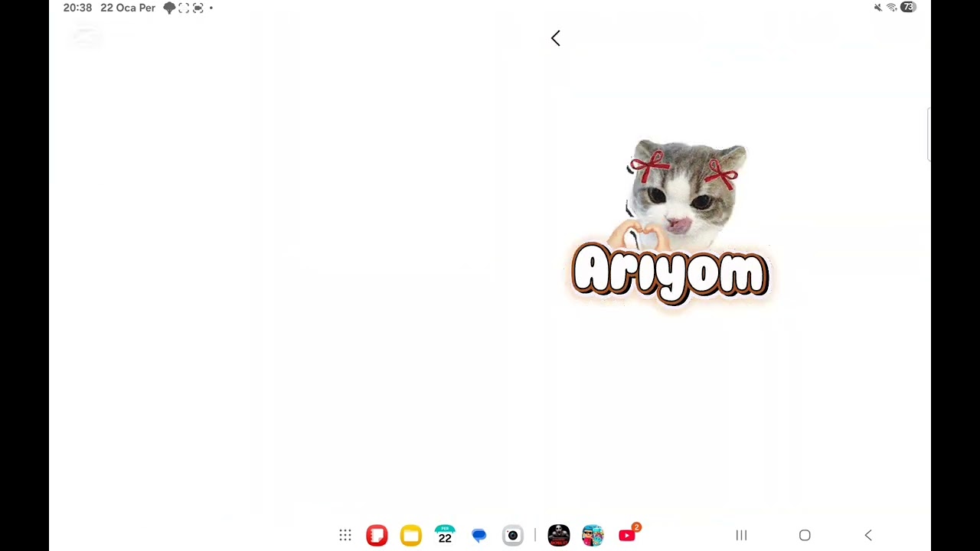980x551 pixels.
Task: Open the Calendar app showing 22
Action: [x=445, y=535]
